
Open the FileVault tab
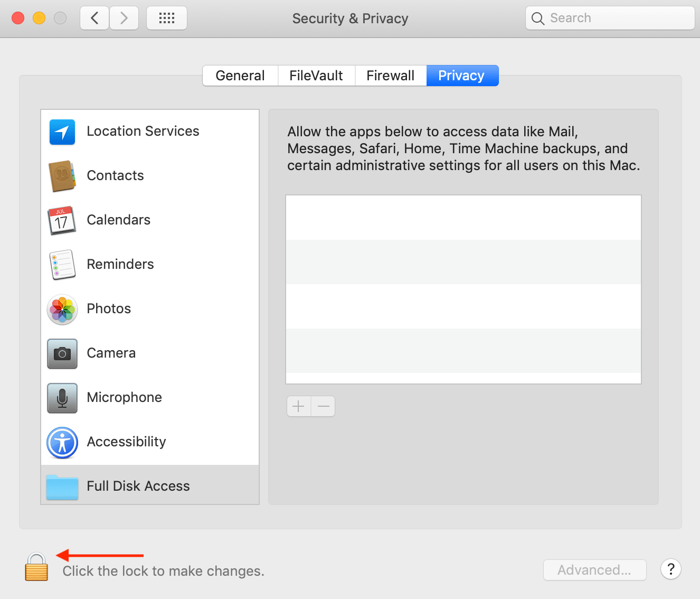(316, 76)
